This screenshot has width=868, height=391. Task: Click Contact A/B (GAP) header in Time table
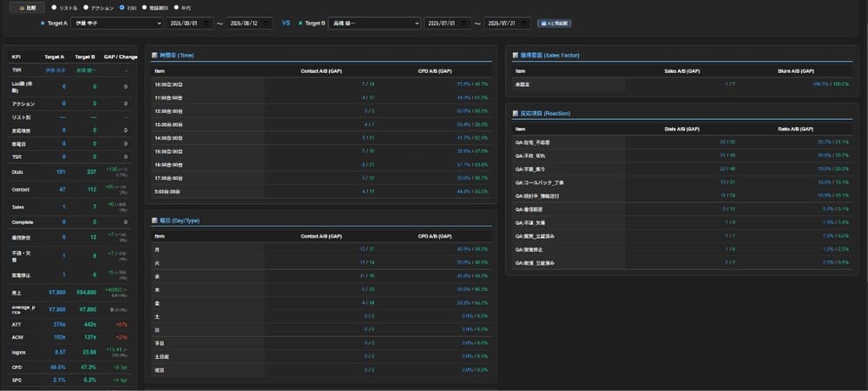coord(321,71)
